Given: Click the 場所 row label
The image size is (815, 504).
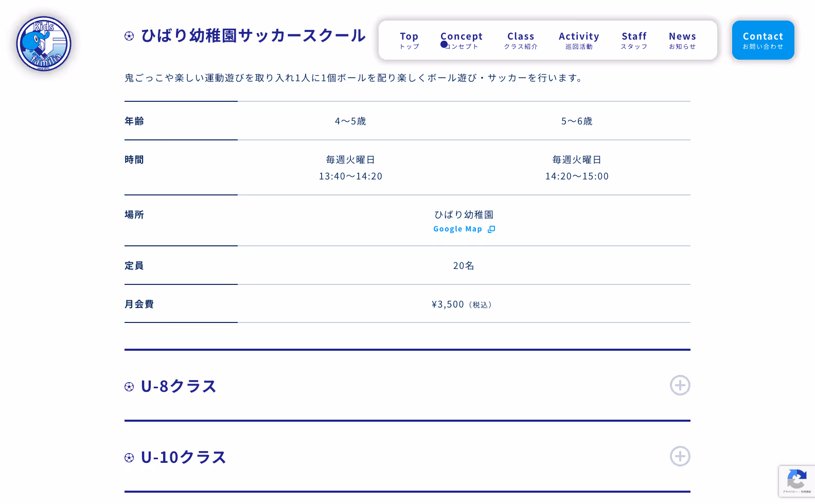Looking at the screenshot, I should tap(134, 215).
